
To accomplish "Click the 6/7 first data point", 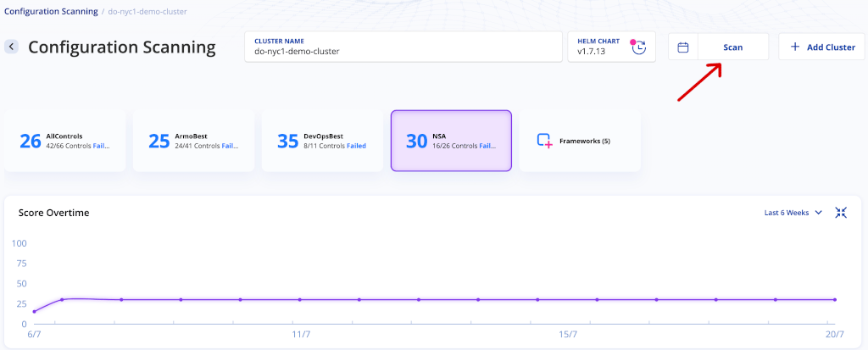I will pyautogui.click(x=34, y=311).
